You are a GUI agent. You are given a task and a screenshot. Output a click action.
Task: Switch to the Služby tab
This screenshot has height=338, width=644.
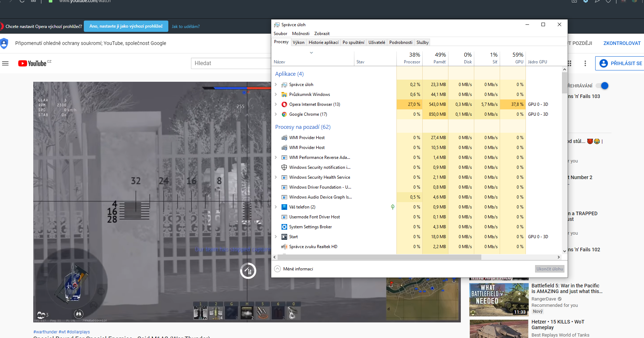(x=422, y=42)
